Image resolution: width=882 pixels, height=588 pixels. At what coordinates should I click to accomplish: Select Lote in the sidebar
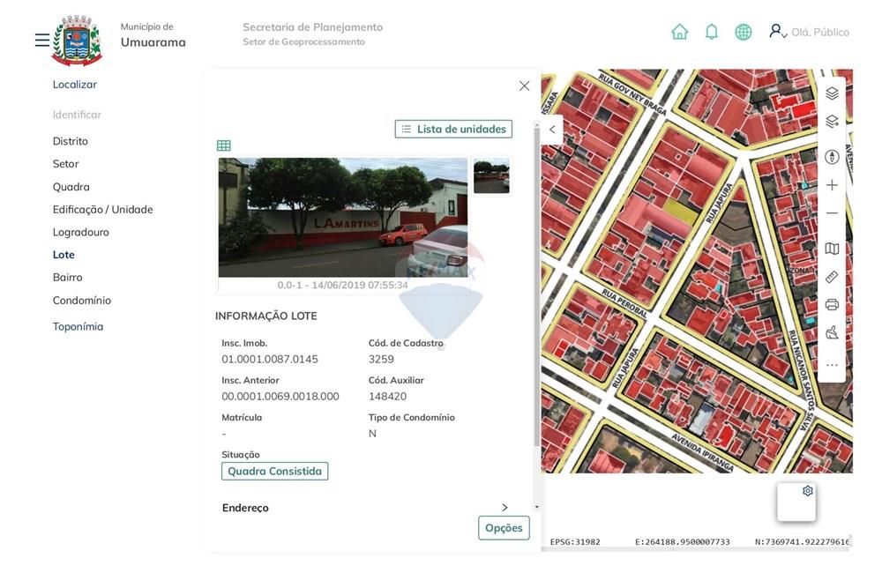(64, 254)
